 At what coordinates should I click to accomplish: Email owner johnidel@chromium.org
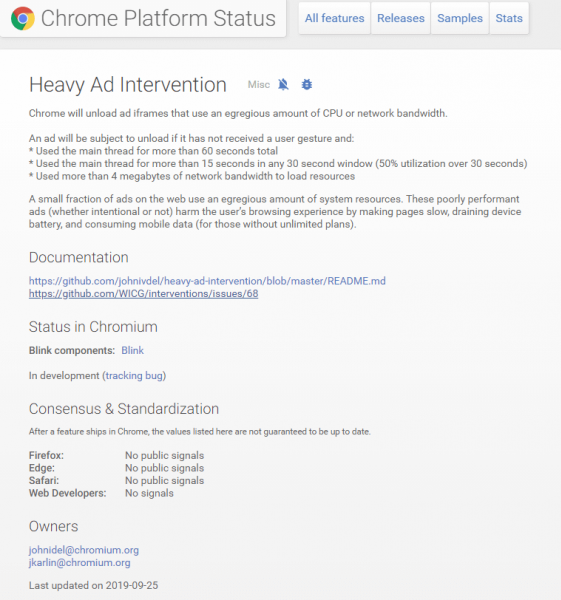84,550
